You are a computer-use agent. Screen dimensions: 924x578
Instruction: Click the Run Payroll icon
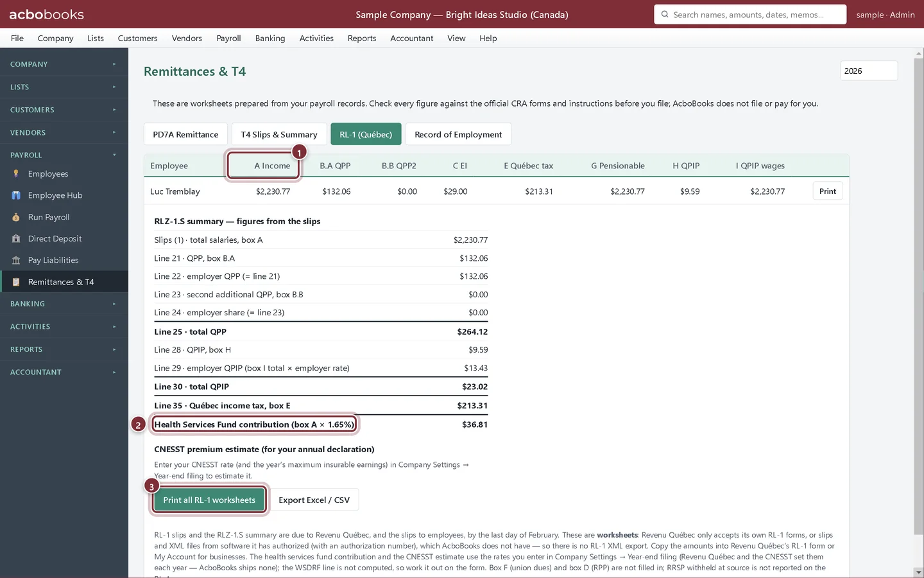(x=16, y=217)
